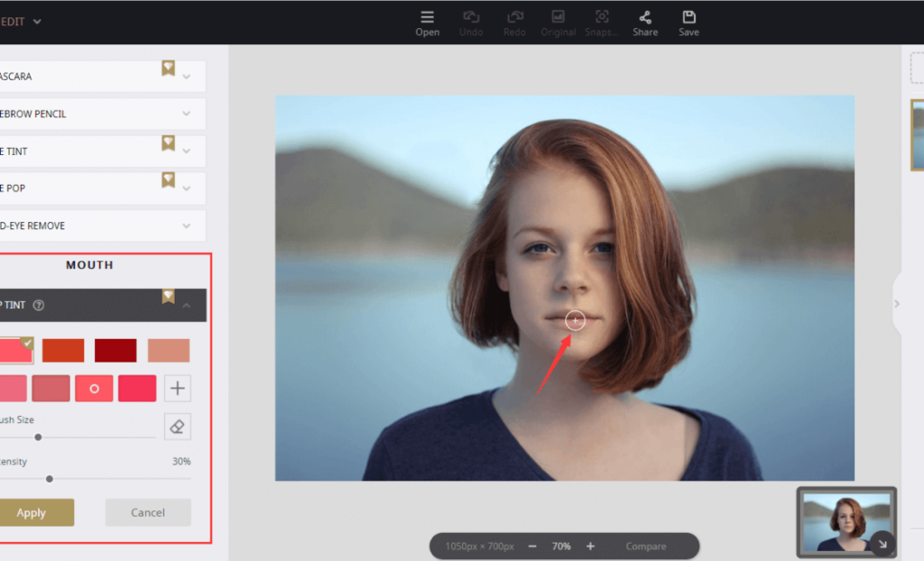Select the dark red lip color swatch
924x561 pixels.
114,351
